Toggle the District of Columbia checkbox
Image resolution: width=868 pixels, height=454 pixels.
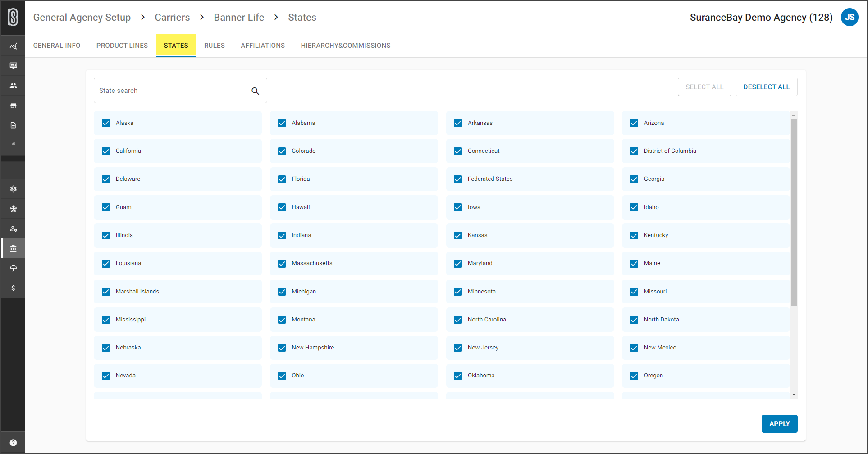(x=634, y=151)
